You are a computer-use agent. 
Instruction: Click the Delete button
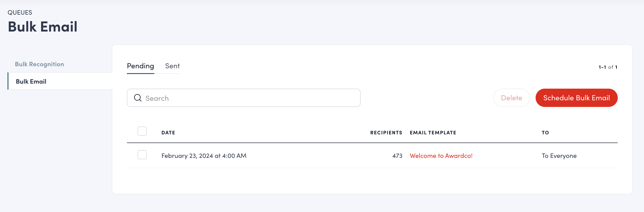(511, 98)
